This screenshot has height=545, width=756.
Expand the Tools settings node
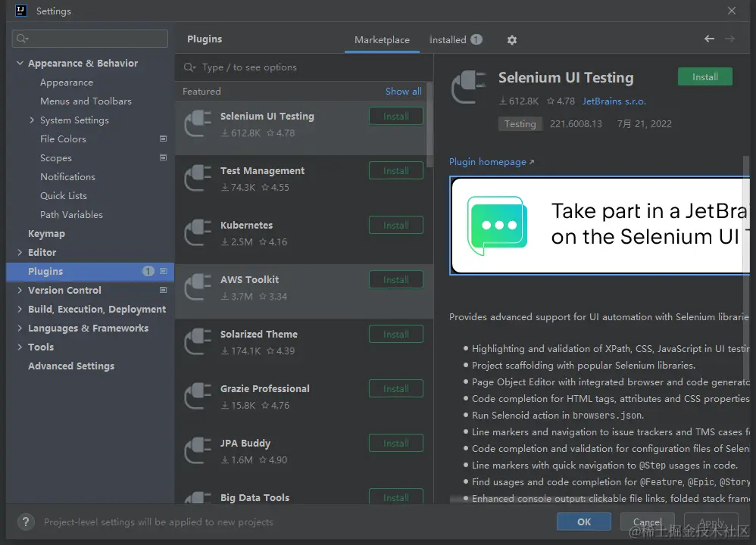[20, 347]
